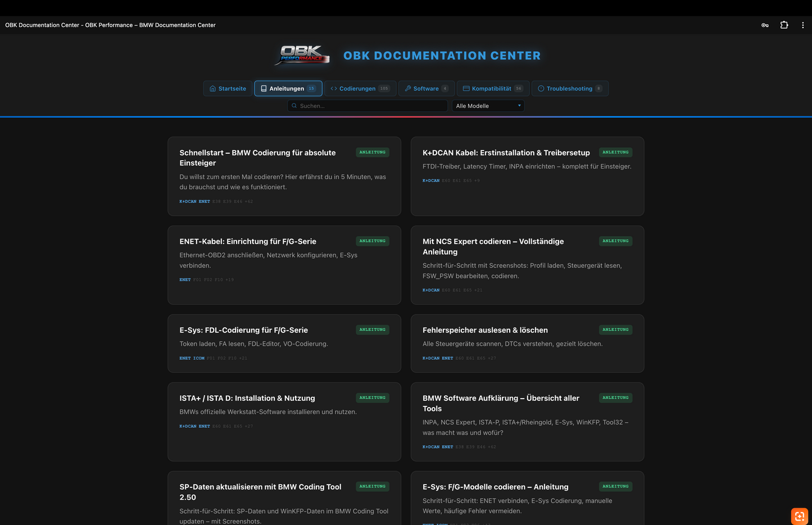Open the Startseite tab
Viewport: 812px width, 525px height.
(228, 89)
